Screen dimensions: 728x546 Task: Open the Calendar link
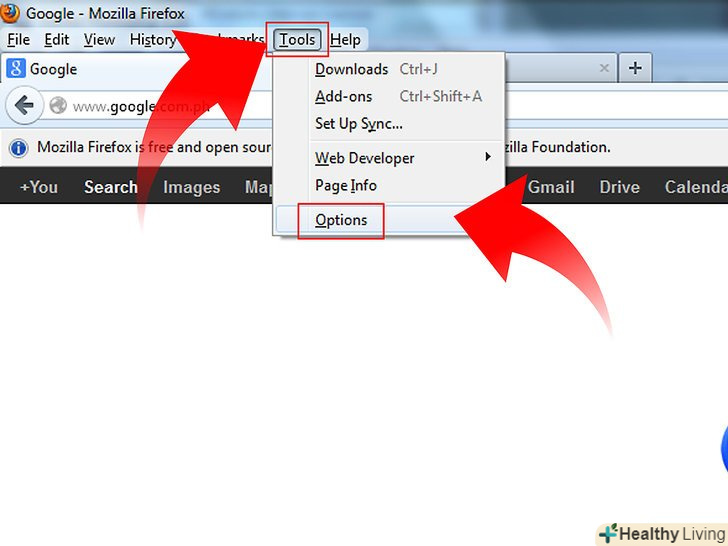[x=696, y=187]
